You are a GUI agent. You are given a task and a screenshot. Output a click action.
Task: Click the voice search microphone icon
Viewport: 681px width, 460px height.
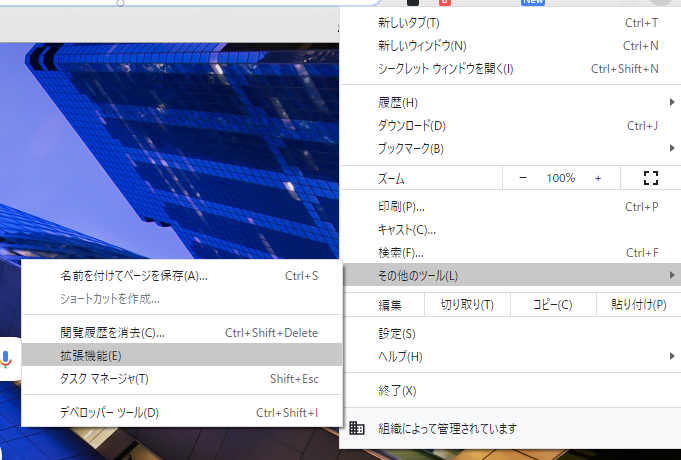[6, 359]
